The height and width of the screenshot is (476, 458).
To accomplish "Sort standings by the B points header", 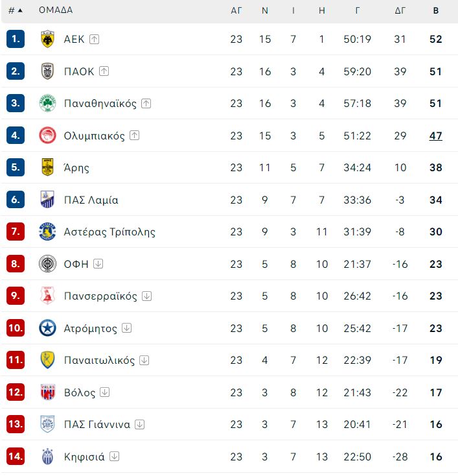I will pyautogui.click(x=436, y=10).
